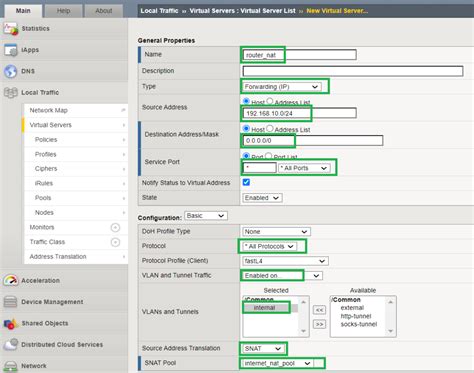The width and height of the screenshot is (474, 373).
Task: Select the Service Port radio button
Action: tap(246, 156)
